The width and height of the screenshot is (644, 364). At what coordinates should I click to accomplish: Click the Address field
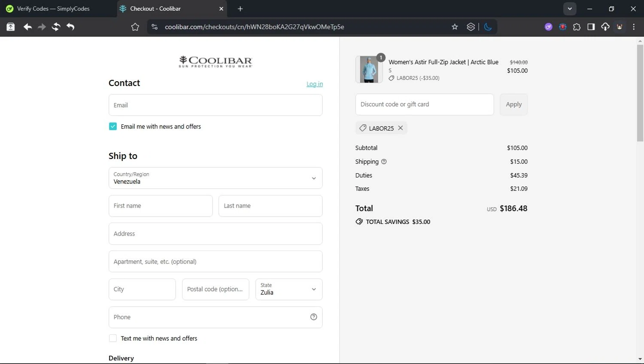[216, 234]
